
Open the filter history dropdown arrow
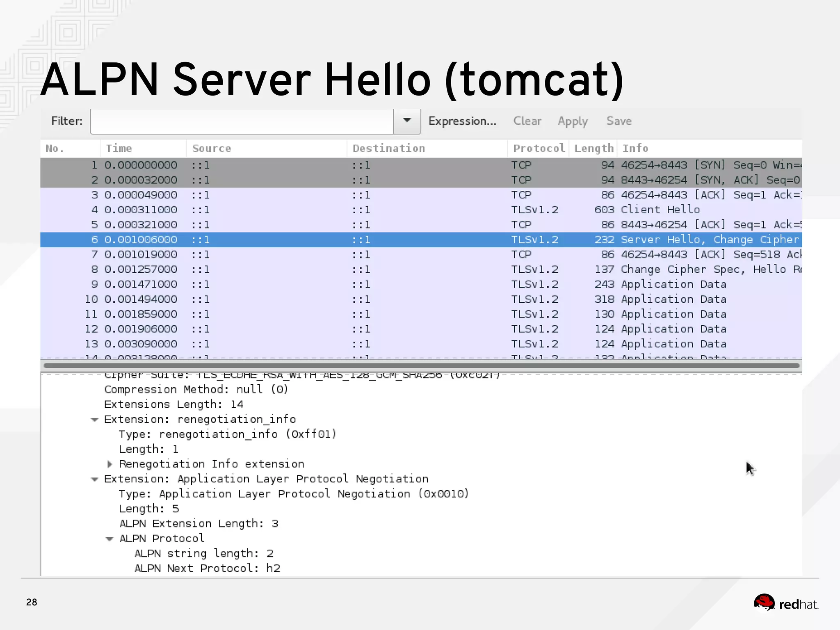coord(407,121)
